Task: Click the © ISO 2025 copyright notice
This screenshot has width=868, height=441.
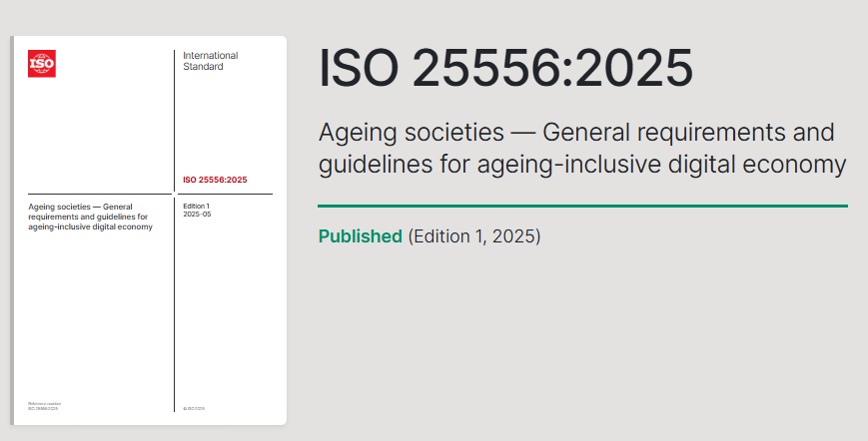Action: tap(194, 408)
